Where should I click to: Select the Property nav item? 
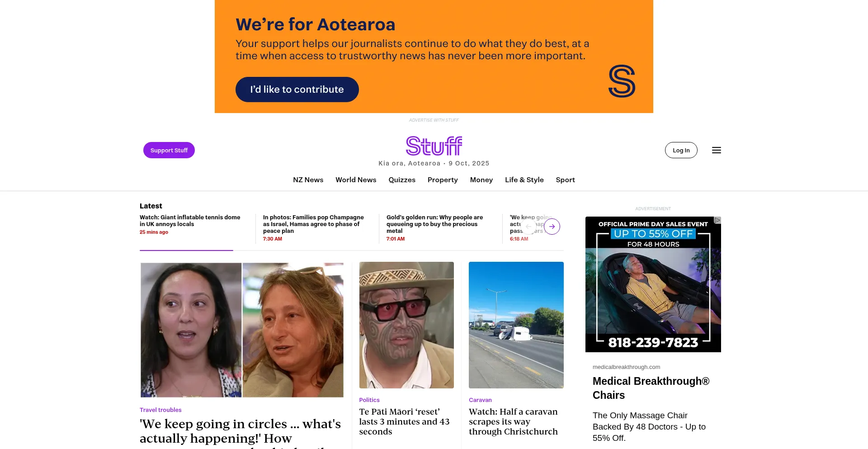coord(443,180)
